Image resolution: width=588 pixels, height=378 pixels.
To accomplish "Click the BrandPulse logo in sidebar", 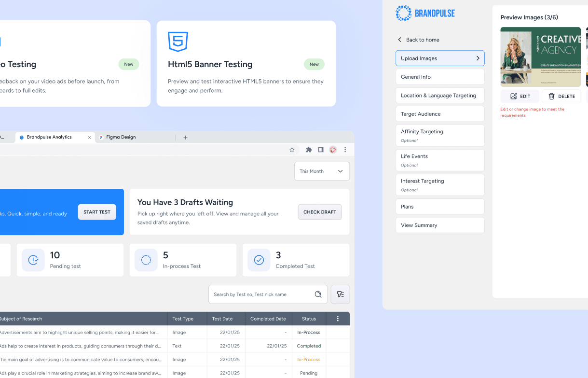I will point(425,14).
